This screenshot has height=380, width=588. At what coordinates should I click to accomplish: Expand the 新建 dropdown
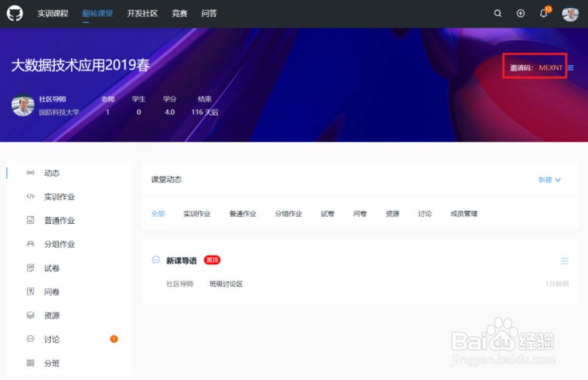click(x=550, y=180)
